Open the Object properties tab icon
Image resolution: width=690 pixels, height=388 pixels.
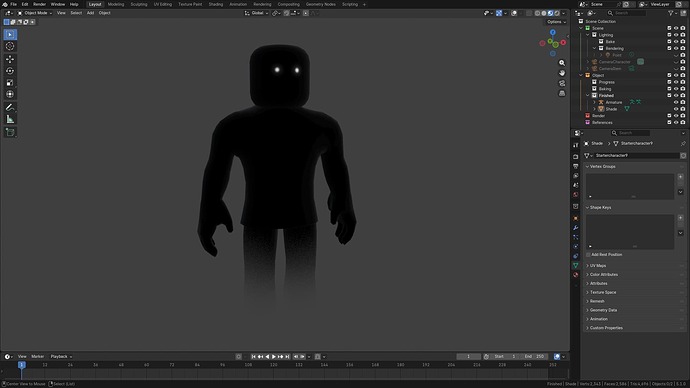576,218
